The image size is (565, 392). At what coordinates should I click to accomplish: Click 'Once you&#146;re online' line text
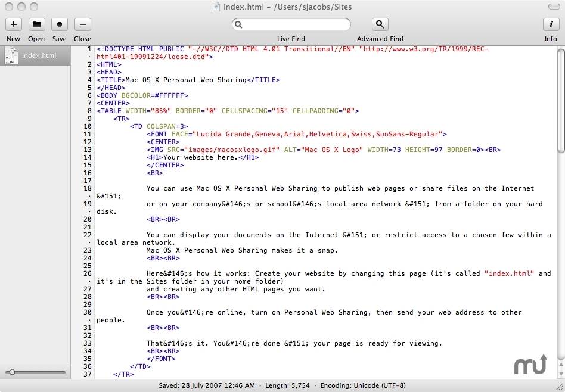point(334,312)
